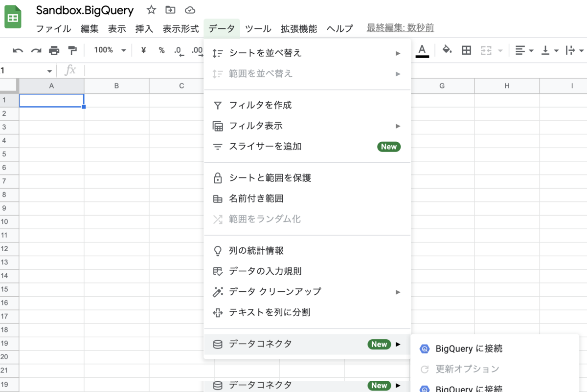Image resolution: width=587 pixels, height=392 pixels.
Task: Choose 名前付き範囲
Action: pyautogui.click(x=307, y=198)
